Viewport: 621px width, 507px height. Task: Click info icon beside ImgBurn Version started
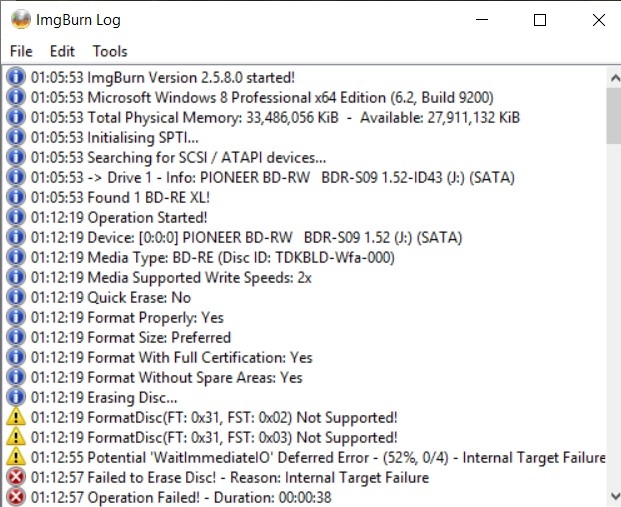16,77
